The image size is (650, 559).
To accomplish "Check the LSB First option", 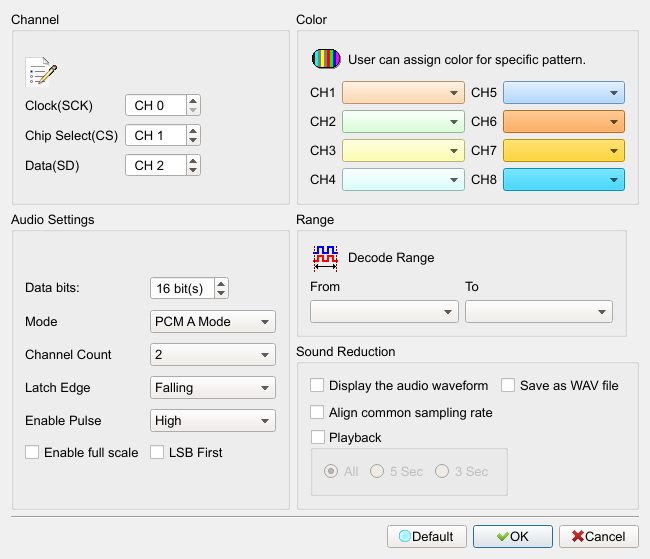I will [157, 452].
